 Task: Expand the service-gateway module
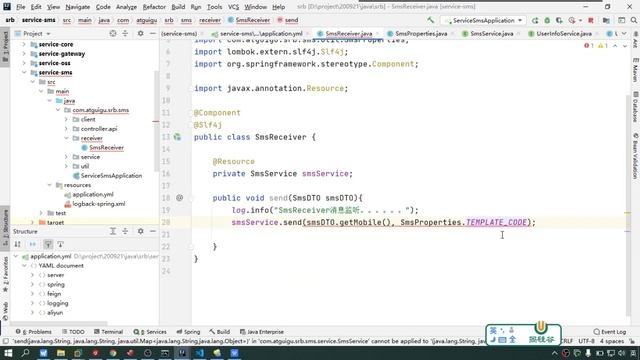click(24, 53)
